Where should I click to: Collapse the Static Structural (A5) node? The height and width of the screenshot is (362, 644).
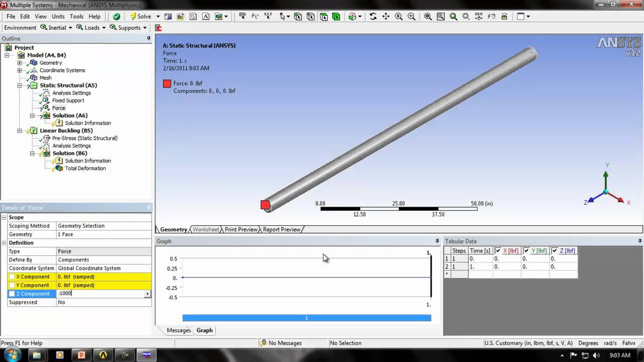point(20,85)
